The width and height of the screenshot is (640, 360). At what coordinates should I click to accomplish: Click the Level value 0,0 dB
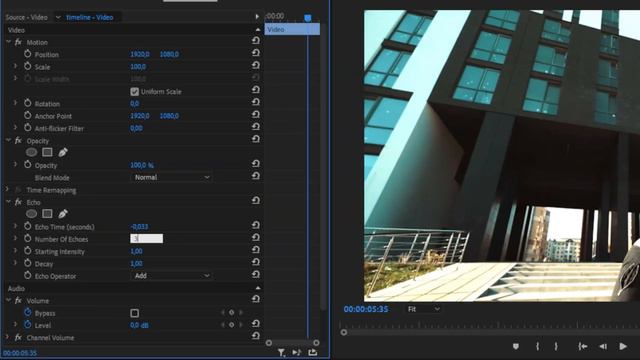pyautogui.click(x=139, y=325)
